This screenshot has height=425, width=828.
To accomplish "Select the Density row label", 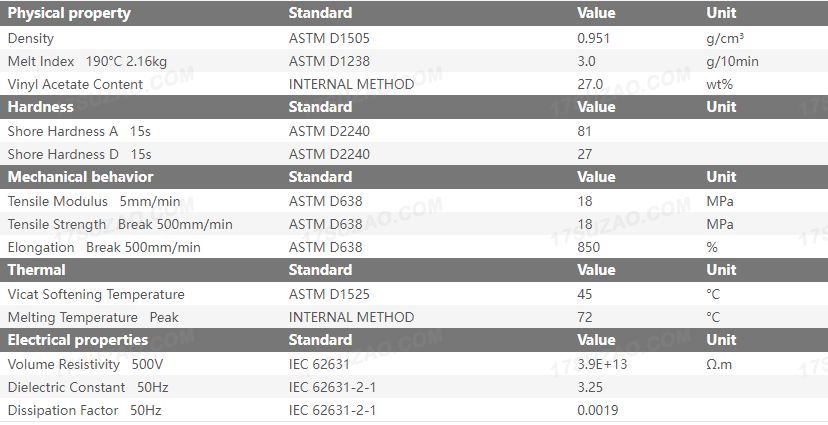I will (x=31, y=38).
